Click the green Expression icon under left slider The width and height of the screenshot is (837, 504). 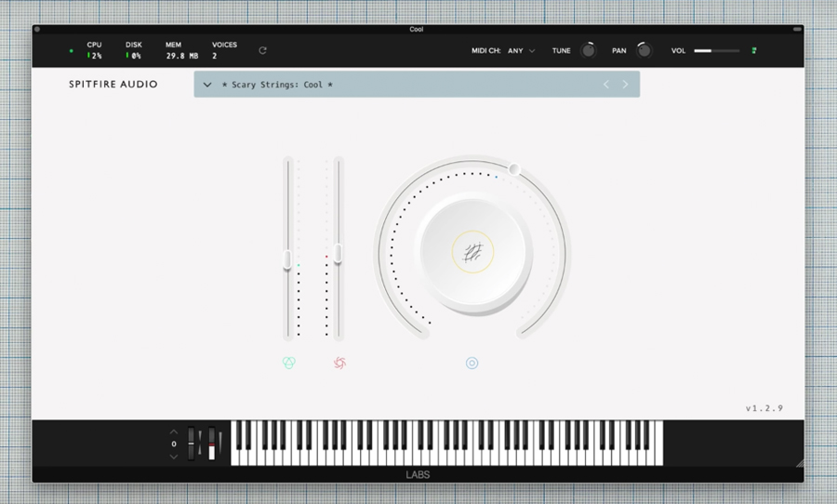[x=288, y=363]
